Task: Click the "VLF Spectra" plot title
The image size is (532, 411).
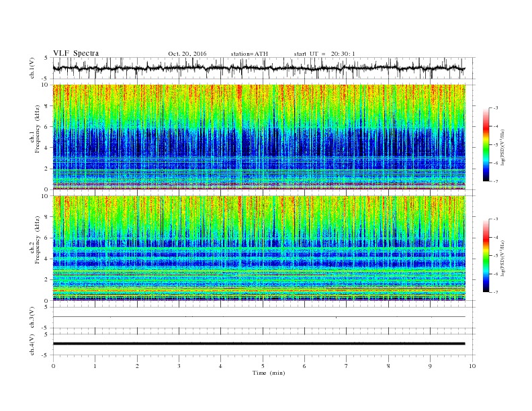Action: 76,53
